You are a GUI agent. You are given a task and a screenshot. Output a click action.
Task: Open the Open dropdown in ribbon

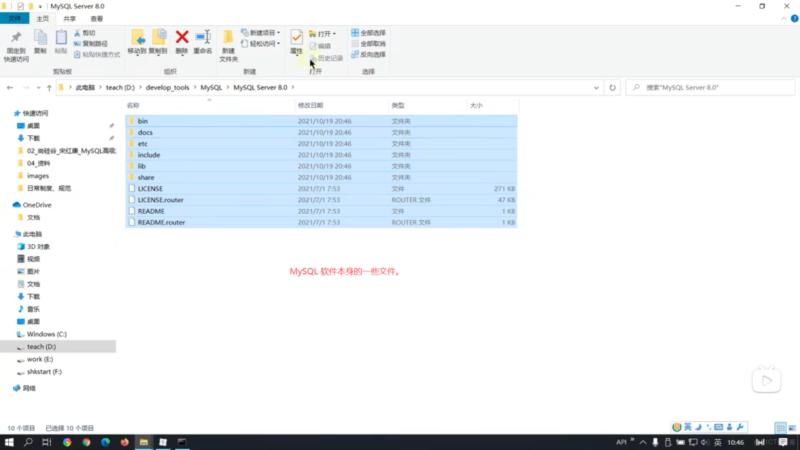(x=322, y=34)
